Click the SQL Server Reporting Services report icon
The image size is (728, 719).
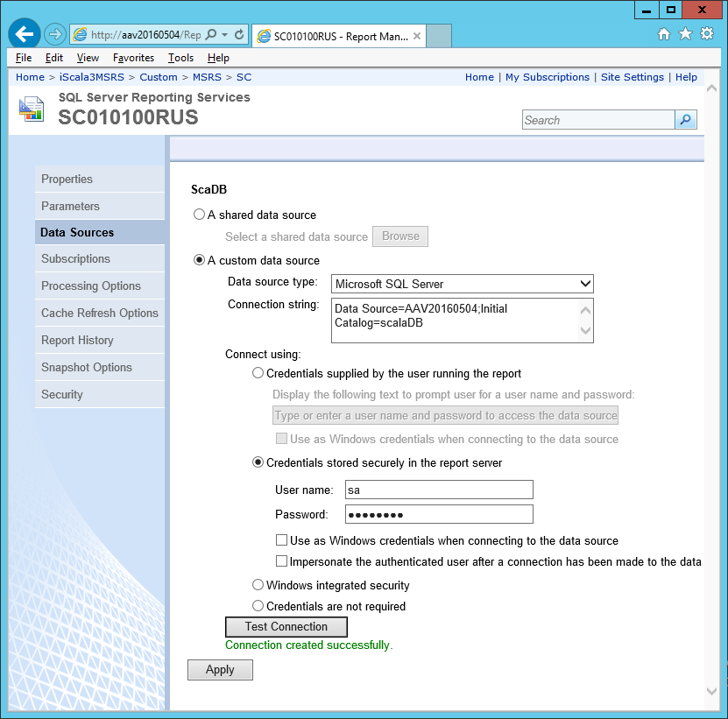[x=32, y=109]
